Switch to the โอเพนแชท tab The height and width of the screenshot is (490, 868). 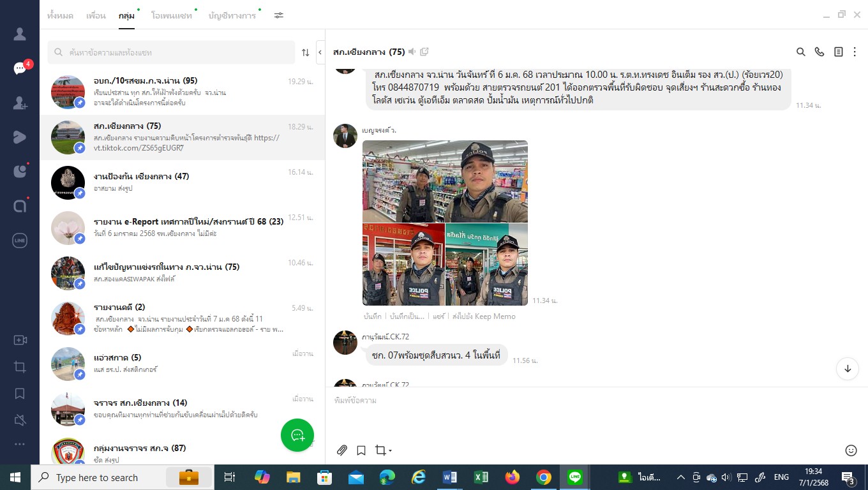click(x=172, y=15)
